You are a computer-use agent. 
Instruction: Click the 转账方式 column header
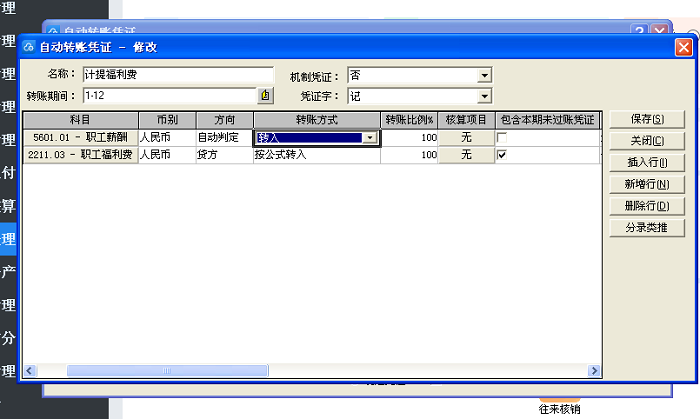(318, 120)
